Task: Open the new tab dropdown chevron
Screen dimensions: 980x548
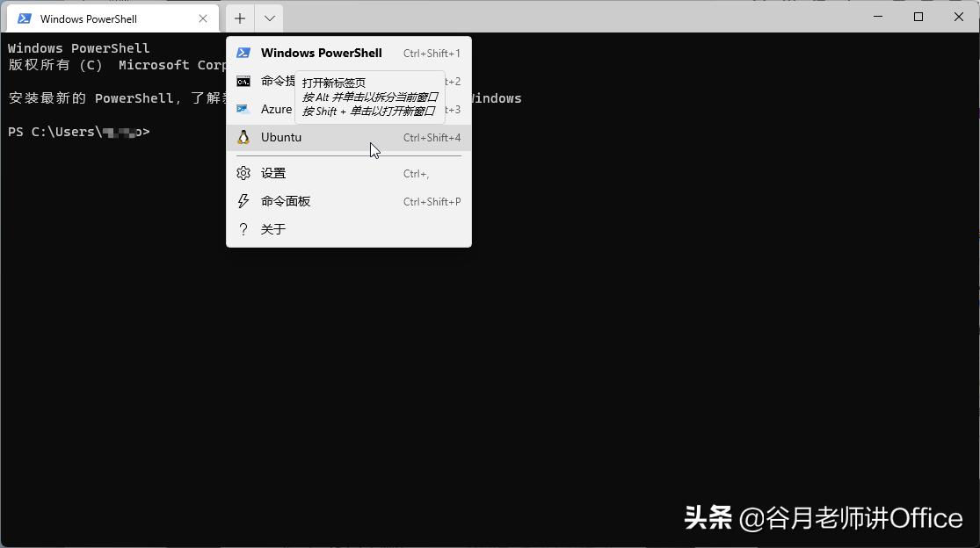Action: click(x=269, y=18)
